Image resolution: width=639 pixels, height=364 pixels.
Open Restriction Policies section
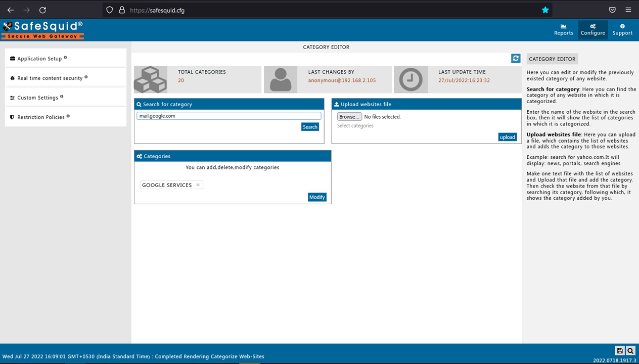point(40,117)
